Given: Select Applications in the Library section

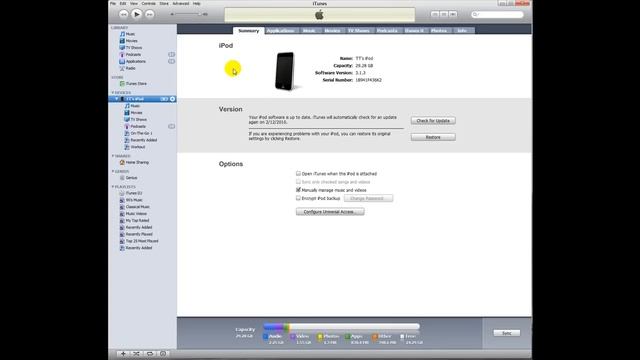Looking at the screenshot, I should point(133,61).
